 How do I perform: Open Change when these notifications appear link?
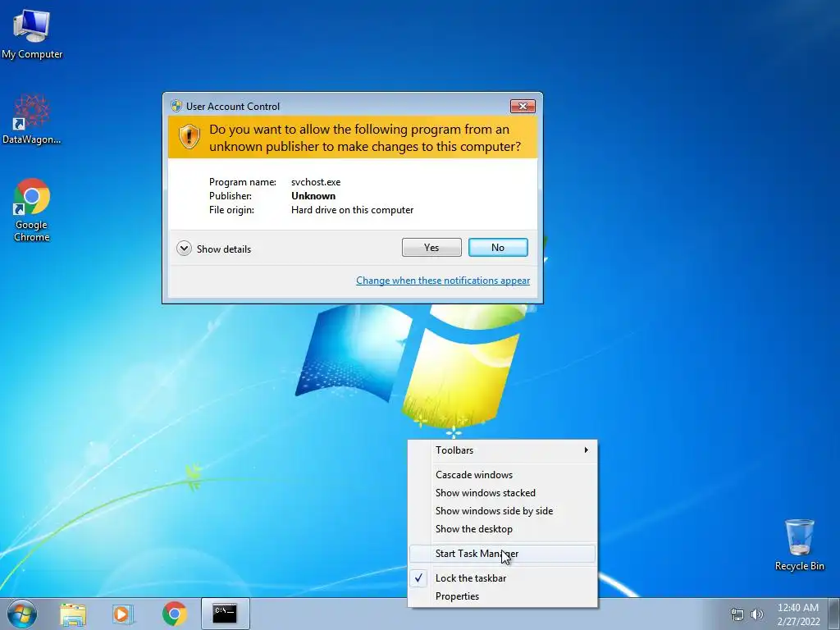tap(443, 281)
